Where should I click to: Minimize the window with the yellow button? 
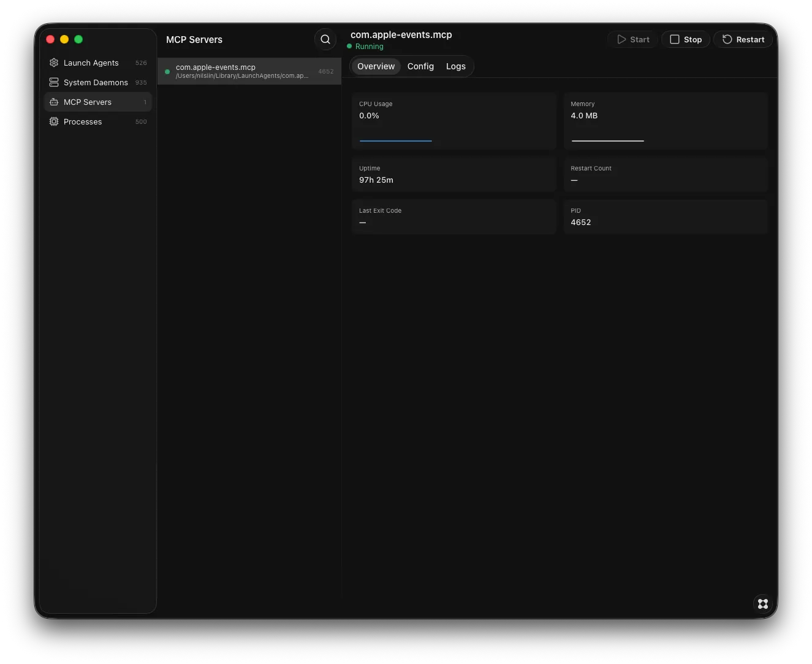pos(64,39)
